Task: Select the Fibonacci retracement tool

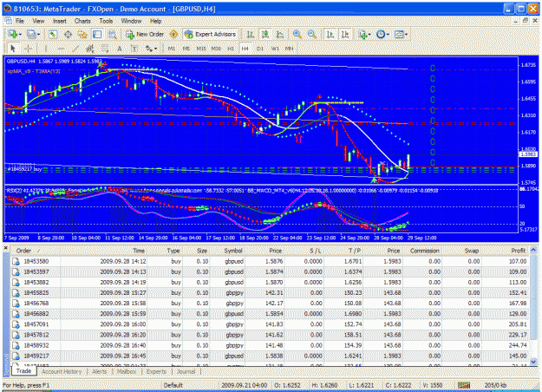Action: click(105, 49)
